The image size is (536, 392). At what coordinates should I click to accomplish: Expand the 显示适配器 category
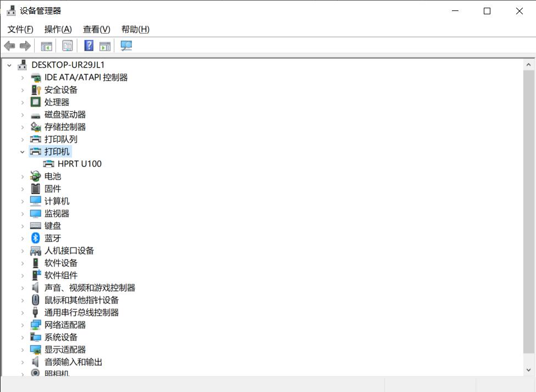coord(22,350)
